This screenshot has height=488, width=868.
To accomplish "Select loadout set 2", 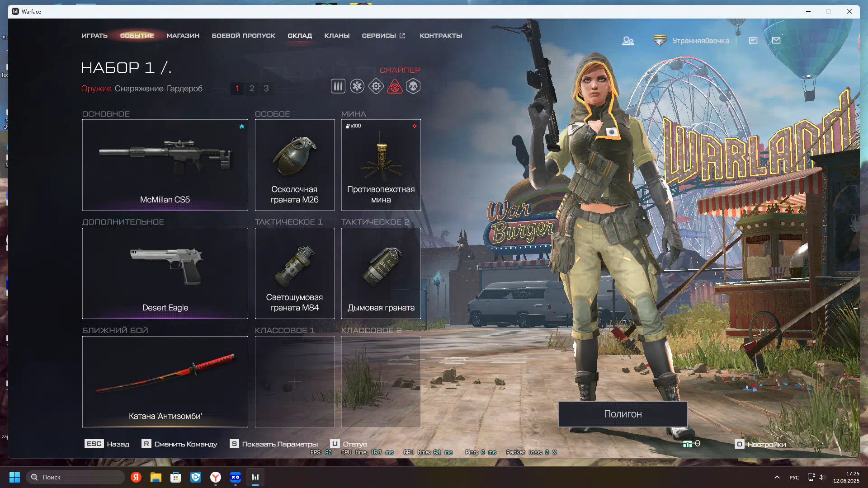I will point(252,89).
